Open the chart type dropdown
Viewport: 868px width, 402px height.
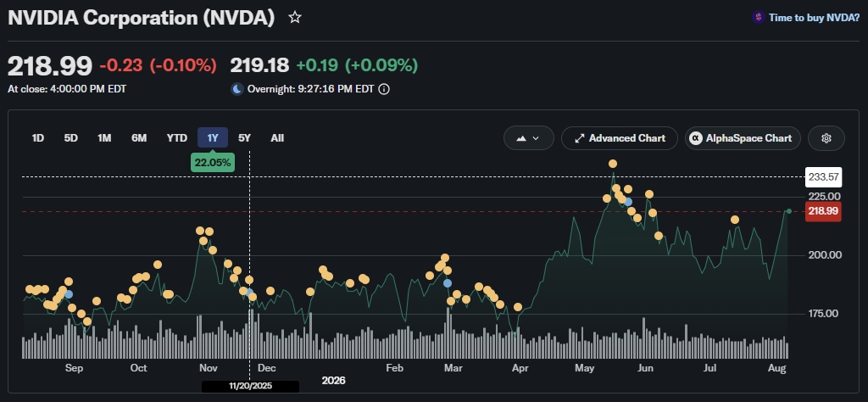click(x=529, y=138)
